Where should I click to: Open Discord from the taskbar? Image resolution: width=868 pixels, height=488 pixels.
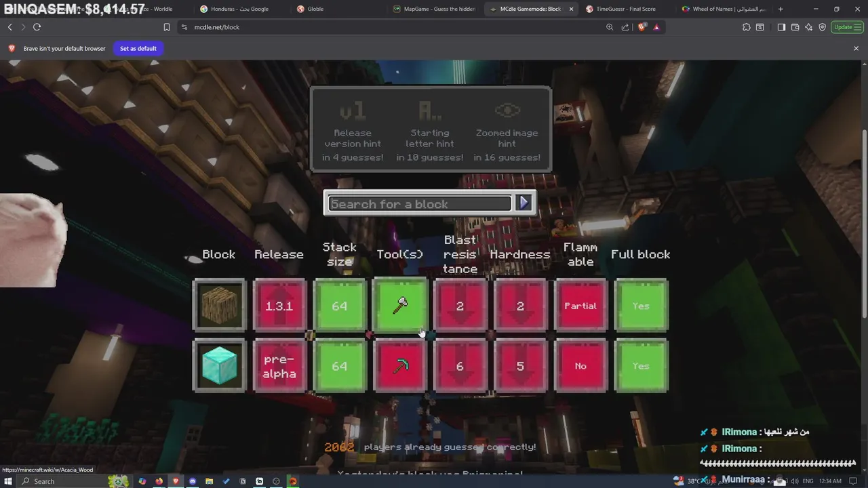pyautogui.click(x=193, y=481)
